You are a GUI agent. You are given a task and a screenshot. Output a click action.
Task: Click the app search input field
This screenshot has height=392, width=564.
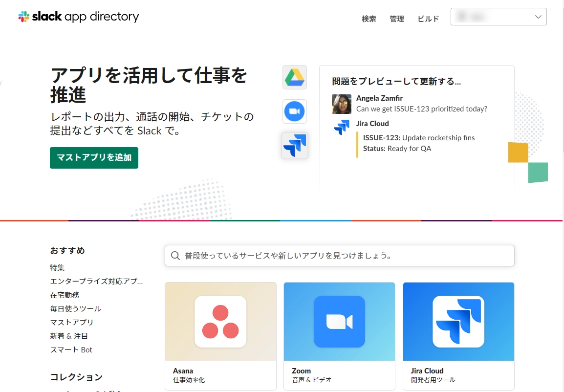tap(340, 256)
